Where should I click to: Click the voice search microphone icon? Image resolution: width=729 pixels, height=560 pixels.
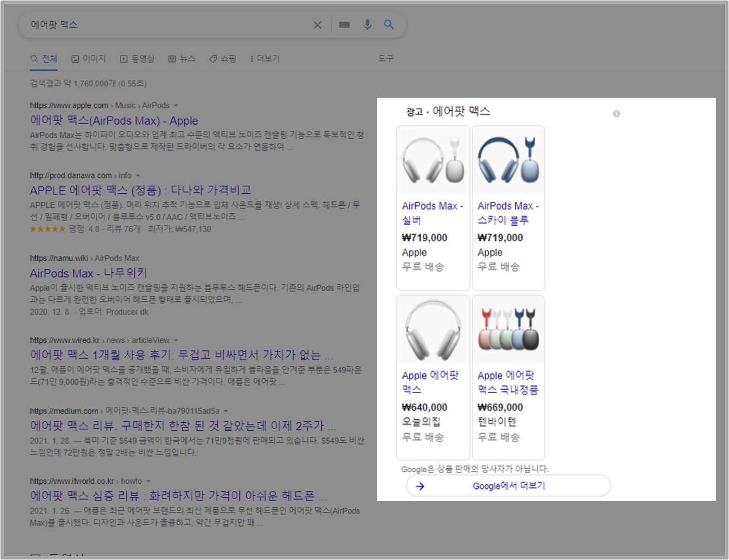367,25
